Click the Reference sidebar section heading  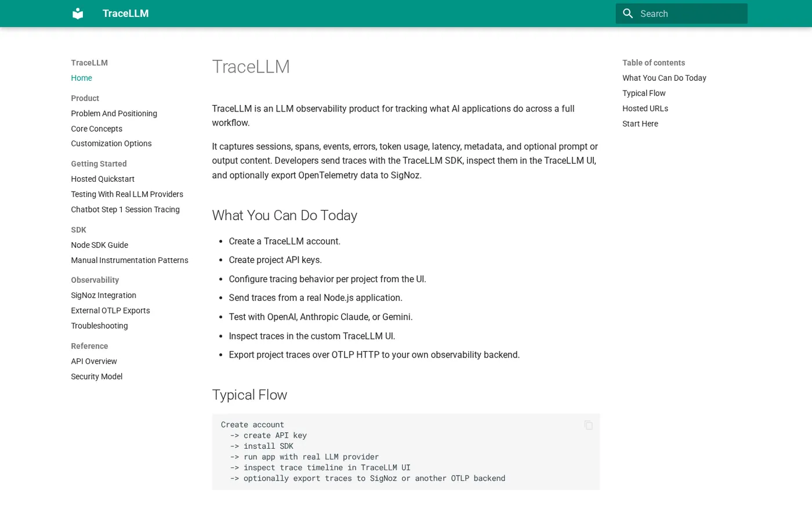[x=89, y=346]
